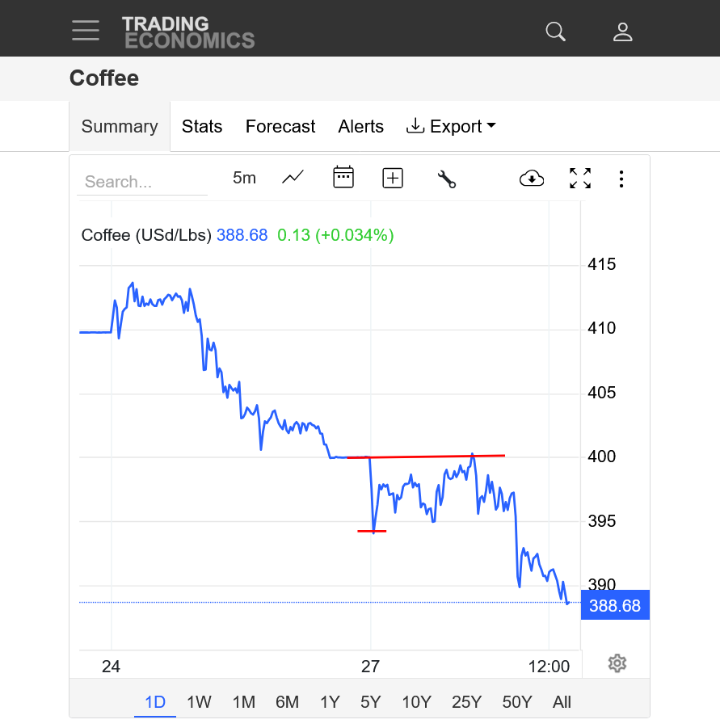Click the search magnifier icon

tap(555, 32)
